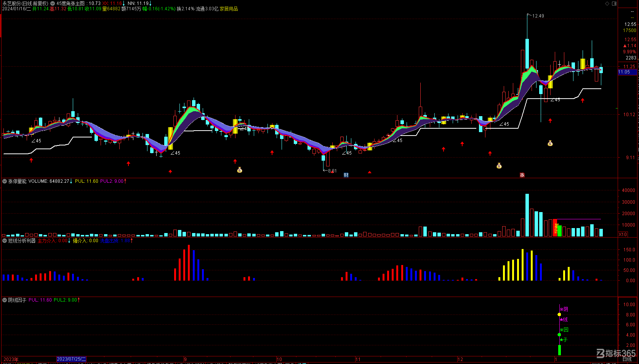Click the highlighted date 2023/07/25/二
639x364 pixels.
point(71,359)
